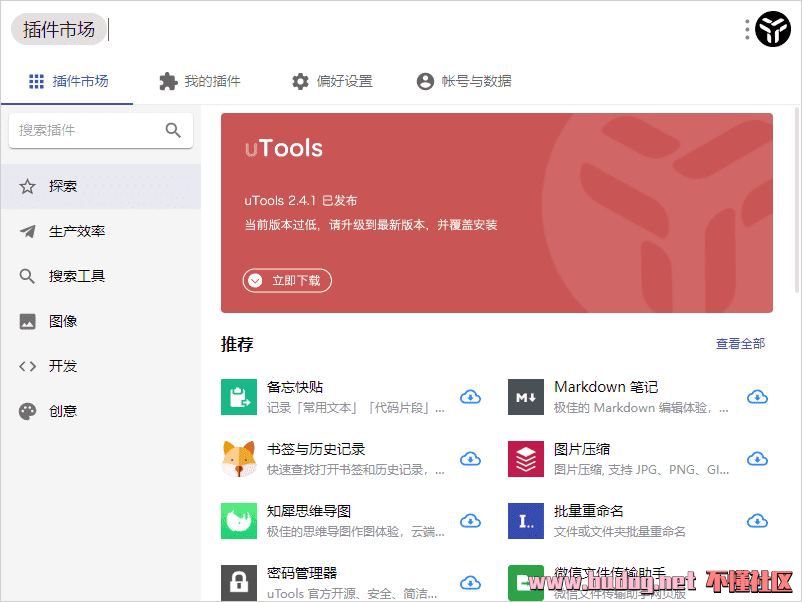This screenshot has width=802, height=602.
Task: Click the magnifier icon in the plugin search box
Action: coord(173,130)
